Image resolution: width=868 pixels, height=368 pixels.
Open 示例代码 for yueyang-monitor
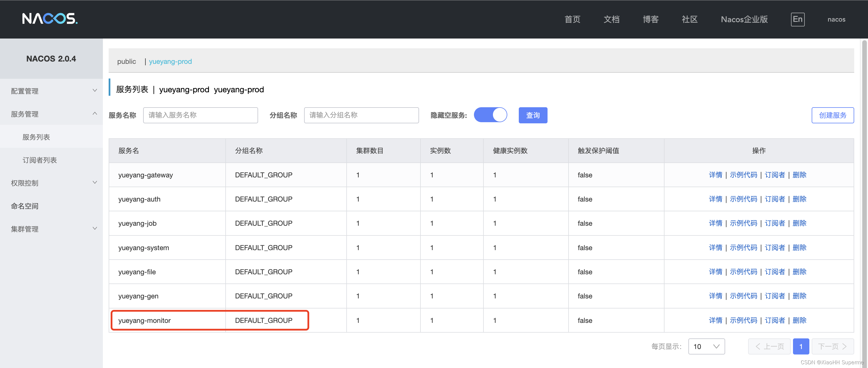tap(743, 320)
